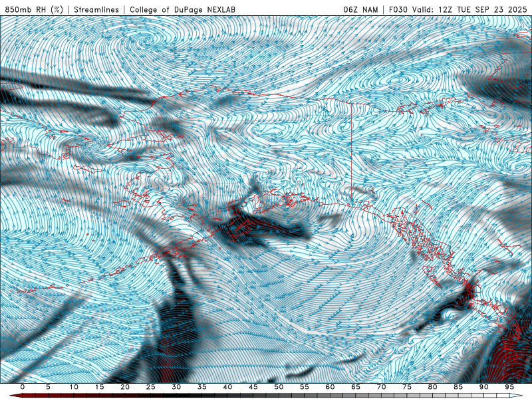Click the "55" colorbar scale label
Viewport: 532px width, 399px height.
pos(305,387)
